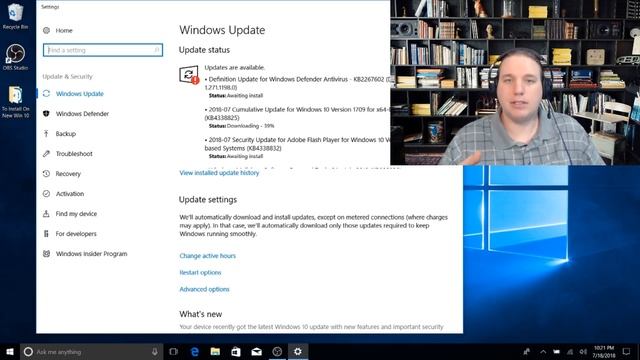Click the Activation checkmark icon

pyautogui.click(x=47, y=193)
